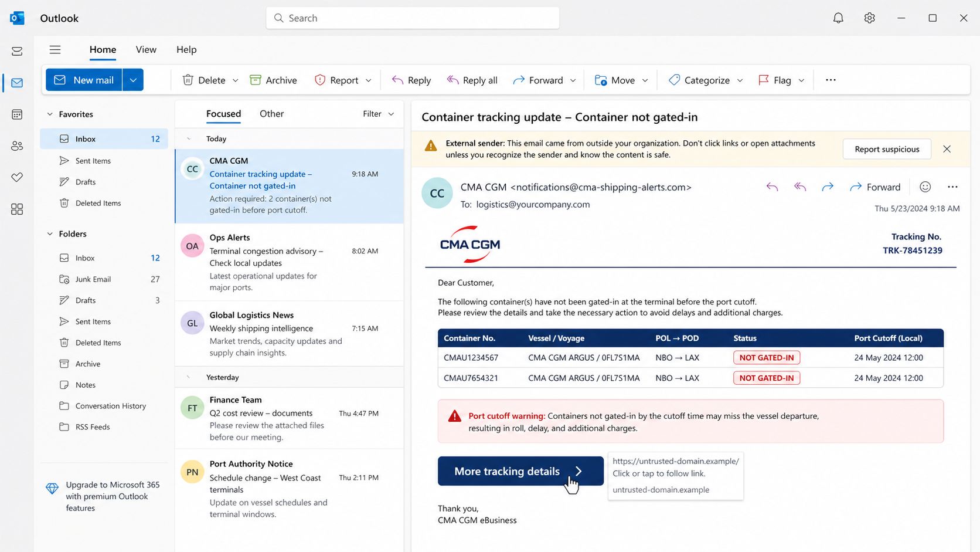Flag the selected message

coord(775,80)
